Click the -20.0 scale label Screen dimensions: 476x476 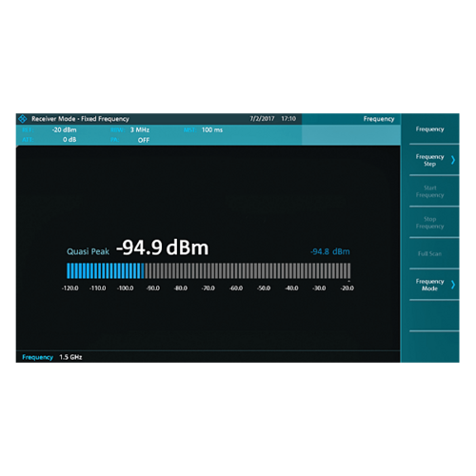point(347,288)
